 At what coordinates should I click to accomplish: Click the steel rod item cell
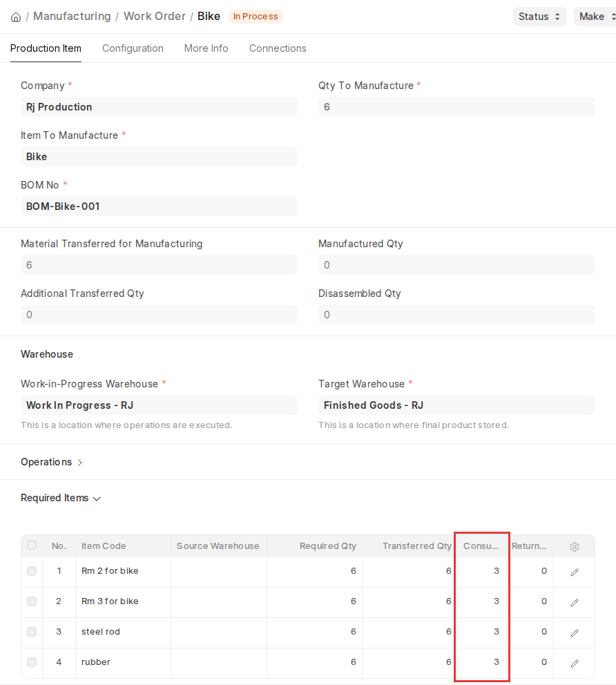123,632
